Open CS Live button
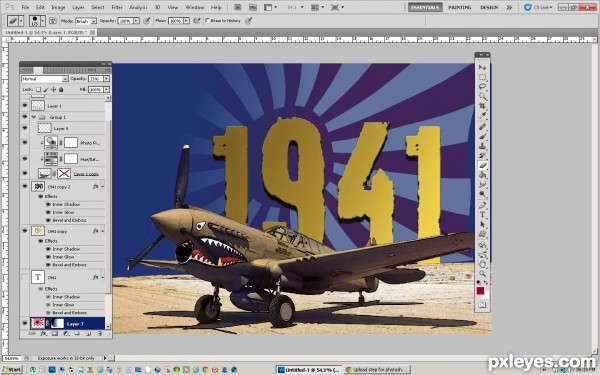This screenshot has width=600, height=375. pos(538,7)
